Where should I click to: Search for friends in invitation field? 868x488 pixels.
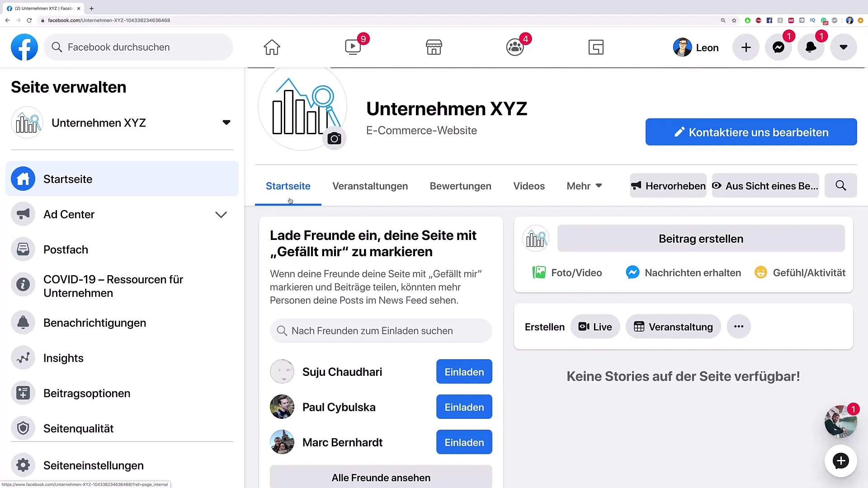click(381, 331)
